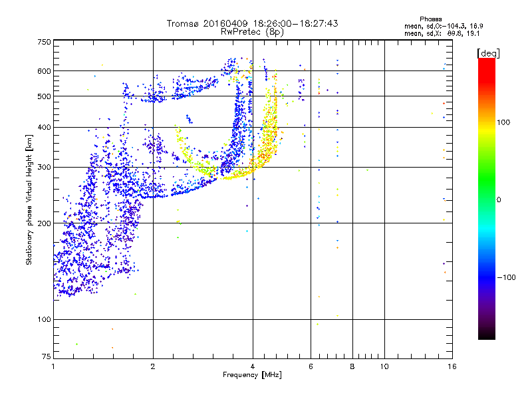Click the y-axis tick label '500'
The height and width of the screenshot is (399, 532).
tap(44, 96)
